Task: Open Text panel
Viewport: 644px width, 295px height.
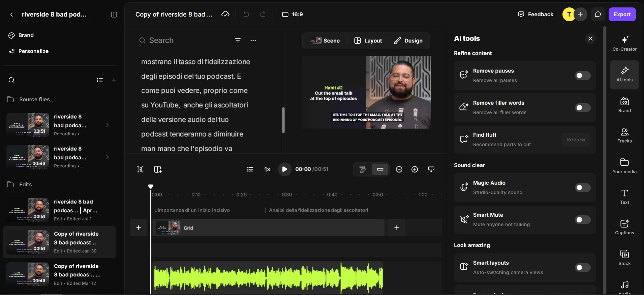Action: click(x=624, y=196)
